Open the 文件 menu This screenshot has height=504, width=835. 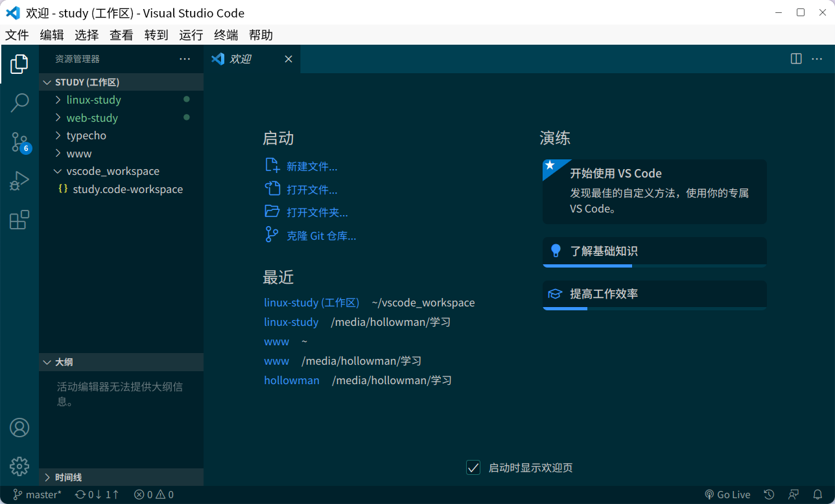coord(17,35)
